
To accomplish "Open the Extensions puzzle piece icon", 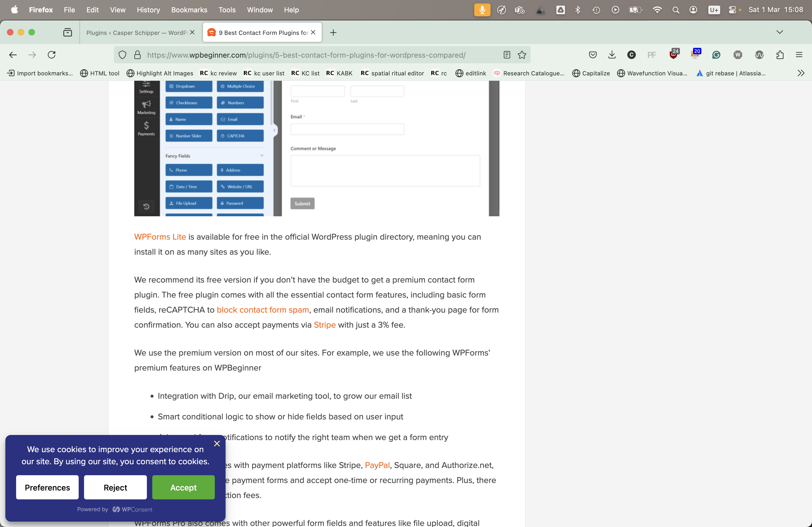I will click(x=780, y=55).
